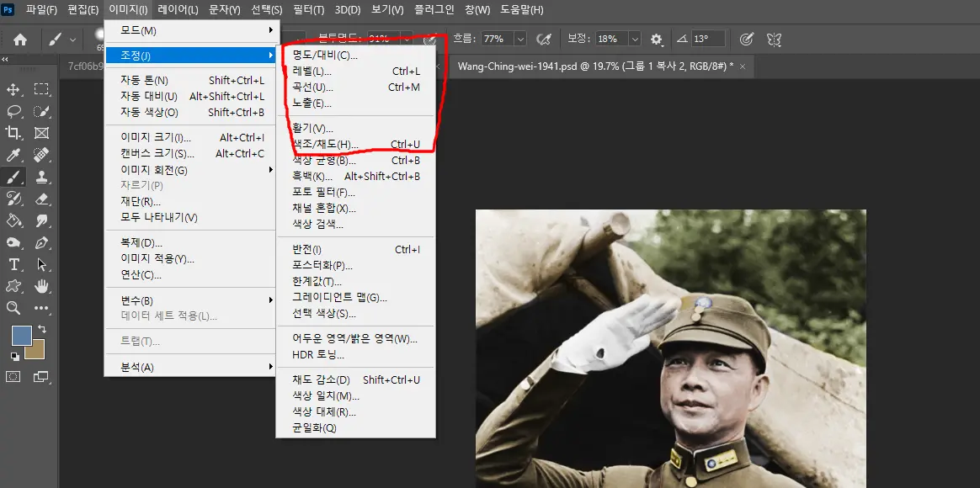Change screen mode icon in toolbox
Screen dimensions: 980x488
41,376
